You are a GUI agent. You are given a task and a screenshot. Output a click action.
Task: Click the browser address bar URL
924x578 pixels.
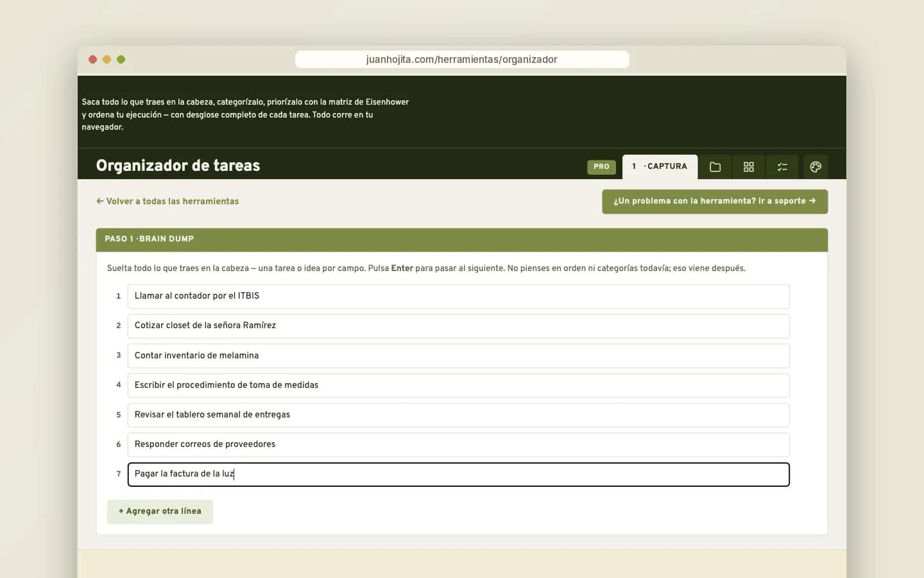(462, 59)
